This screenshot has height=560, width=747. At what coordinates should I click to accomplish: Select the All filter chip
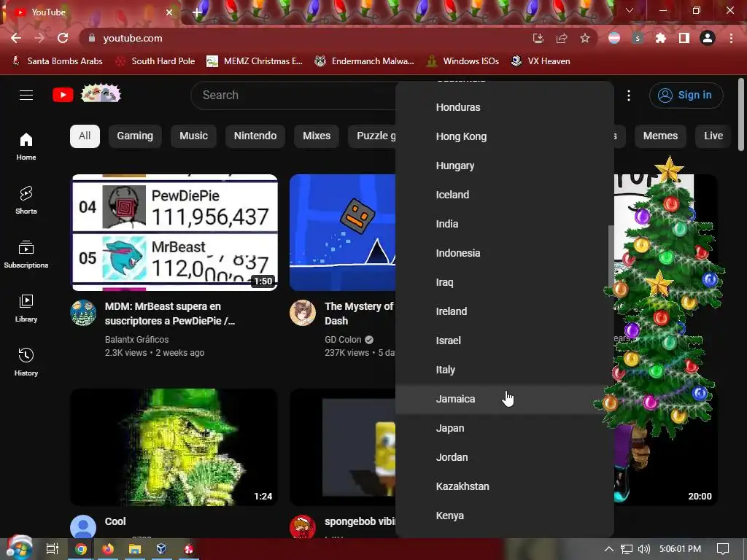(85, 136)
